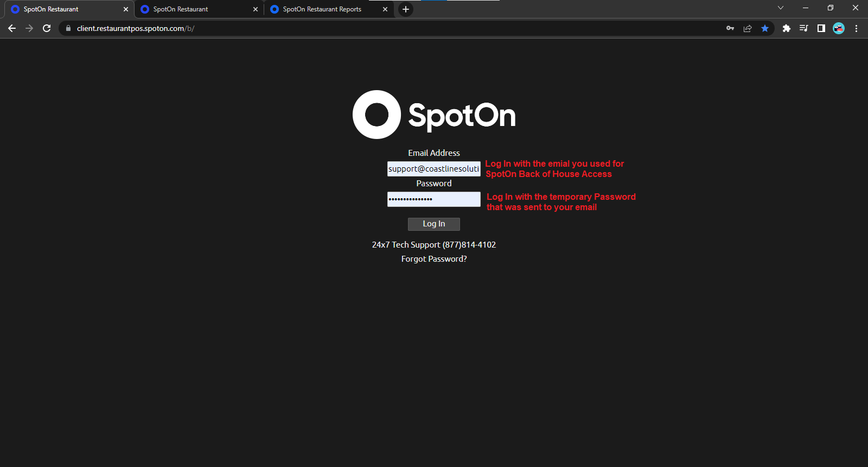Click the Password label text
The width and height of the screenshot is (868, 467).
[x=434, y=184]
